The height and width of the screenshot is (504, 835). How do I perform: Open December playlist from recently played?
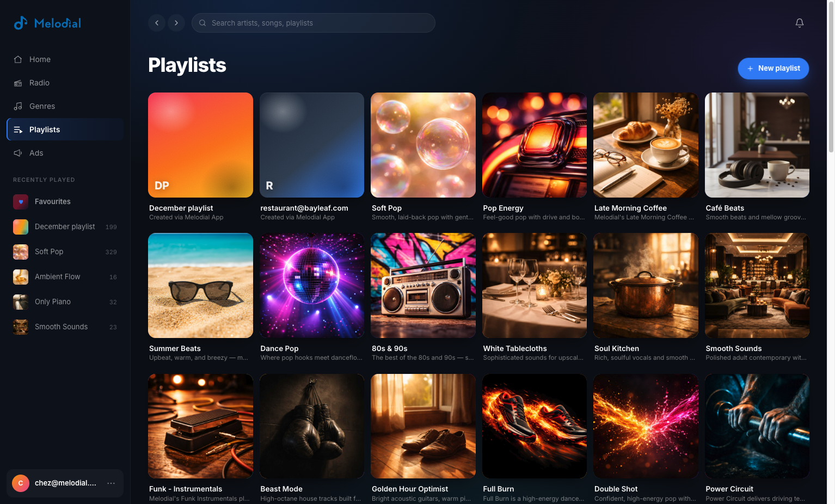pyautogui.click(x=65, y=226)
